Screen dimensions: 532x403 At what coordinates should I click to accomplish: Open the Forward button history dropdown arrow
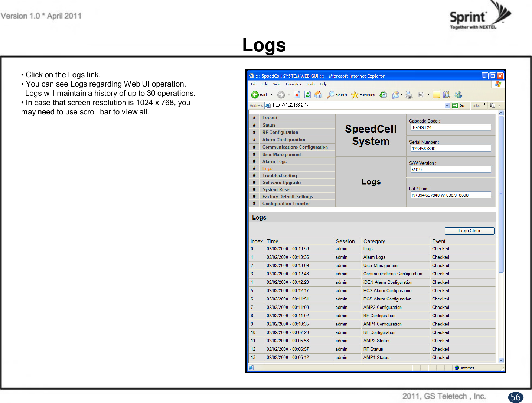[289, 95]
